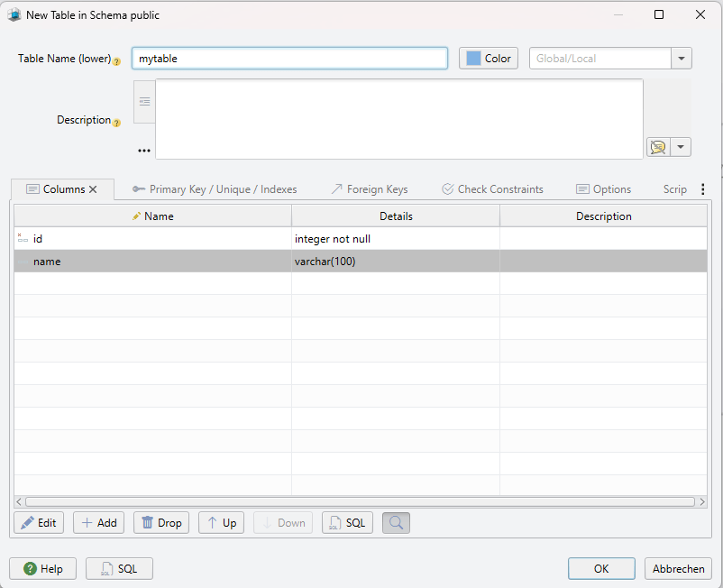Click the help question icon next to Table Name

point(116,61)
